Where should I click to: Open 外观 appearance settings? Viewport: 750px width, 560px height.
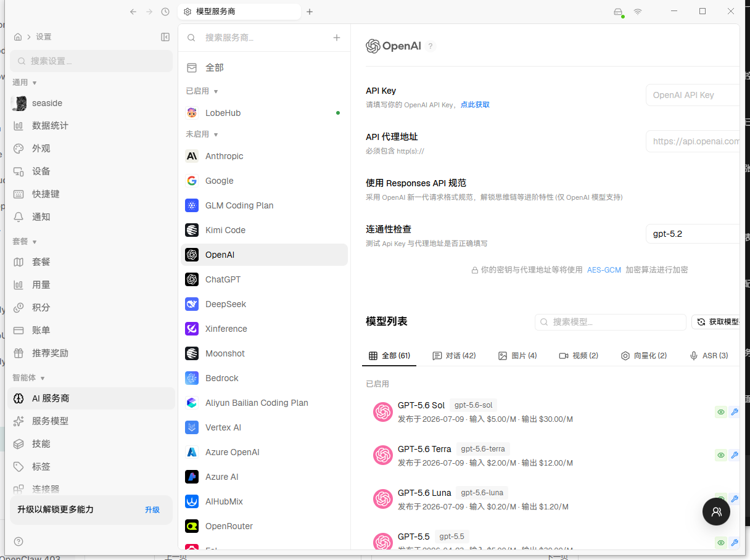(91, 149)
